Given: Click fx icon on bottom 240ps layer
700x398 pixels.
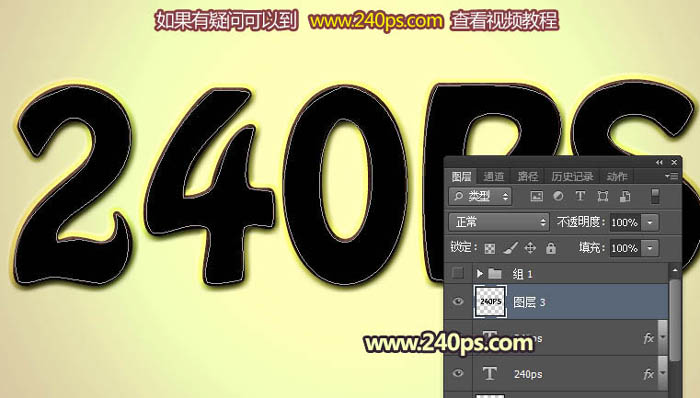Looking at the screenshot, I should pyautogui.click(x=648, y=373).
